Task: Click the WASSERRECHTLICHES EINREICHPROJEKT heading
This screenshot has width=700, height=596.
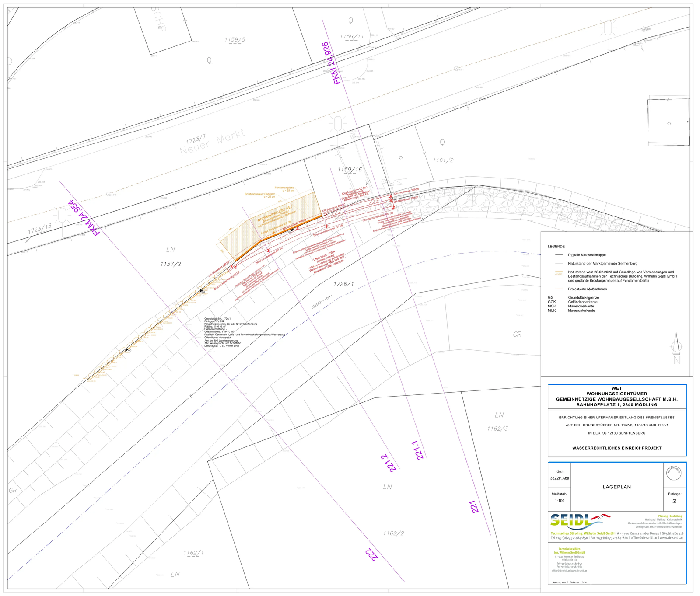Action: click(616, 448)
